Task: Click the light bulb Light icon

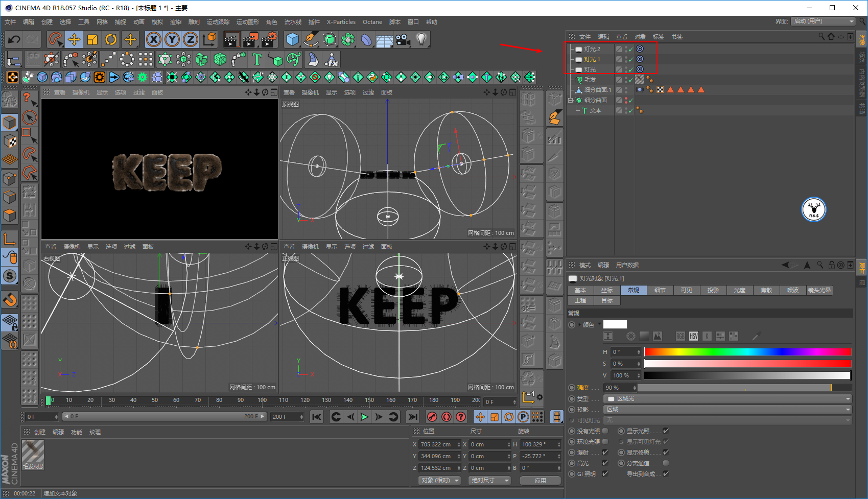Action: (x=421, y=39)
